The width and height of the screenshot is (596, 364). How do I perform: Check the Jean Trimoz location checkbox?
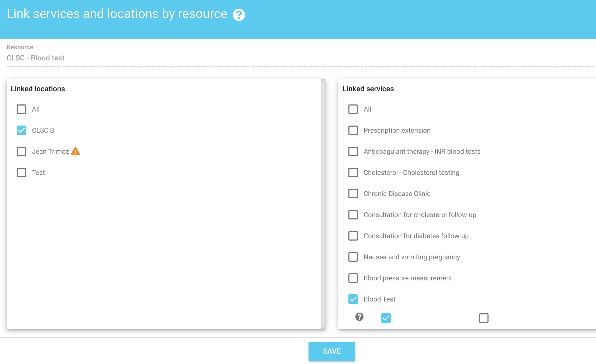[x=21, y=151]
